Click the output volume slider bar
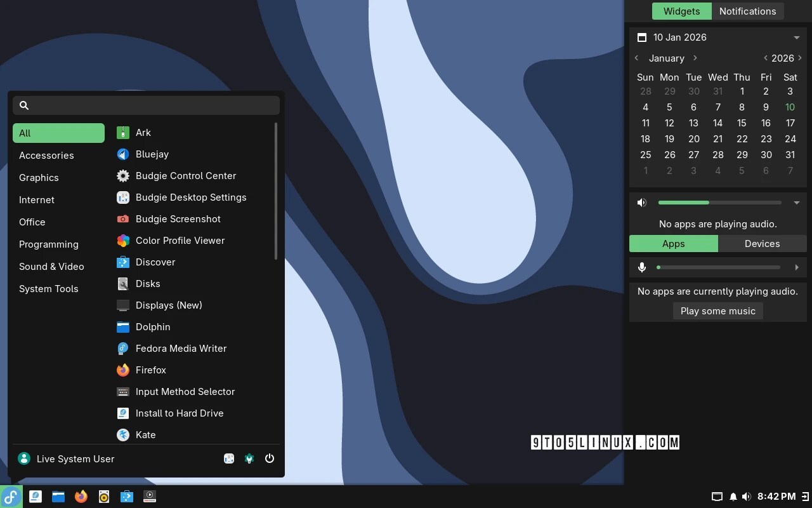812x508 pixels. (719, 203)
